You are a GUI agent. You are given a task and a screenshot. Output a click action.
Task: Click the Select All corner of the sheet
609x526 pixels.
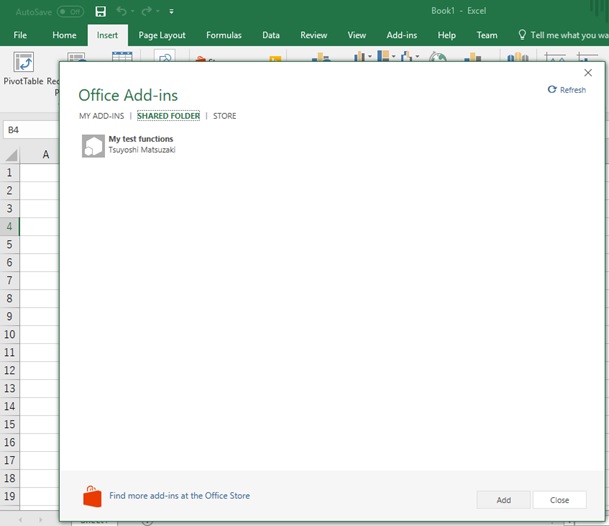(x=11, y=155)
